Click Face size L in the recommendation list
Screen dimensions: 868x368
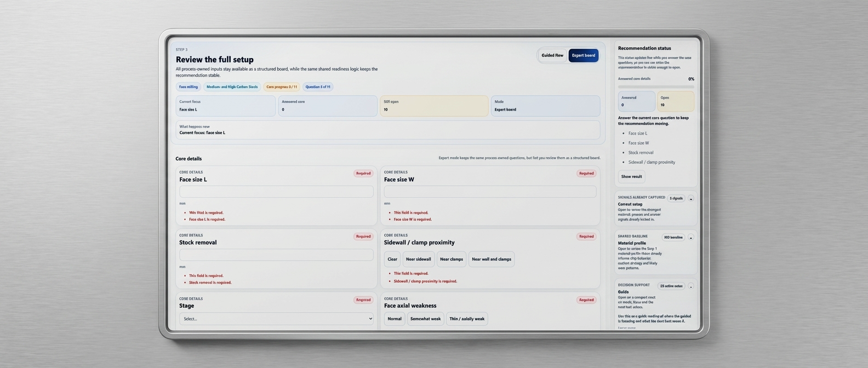[x=638, y=133]
